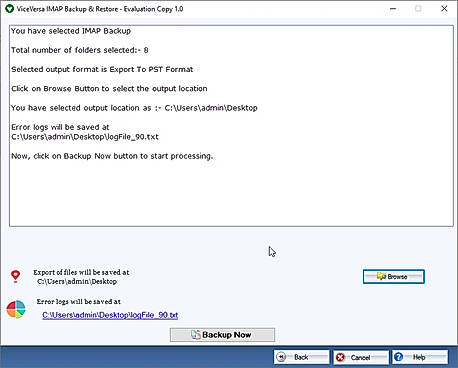The height and width of the screenshot is (368, 458).
Task: Click the ViceVersa app icon in title bar
Action: [10, 9]
